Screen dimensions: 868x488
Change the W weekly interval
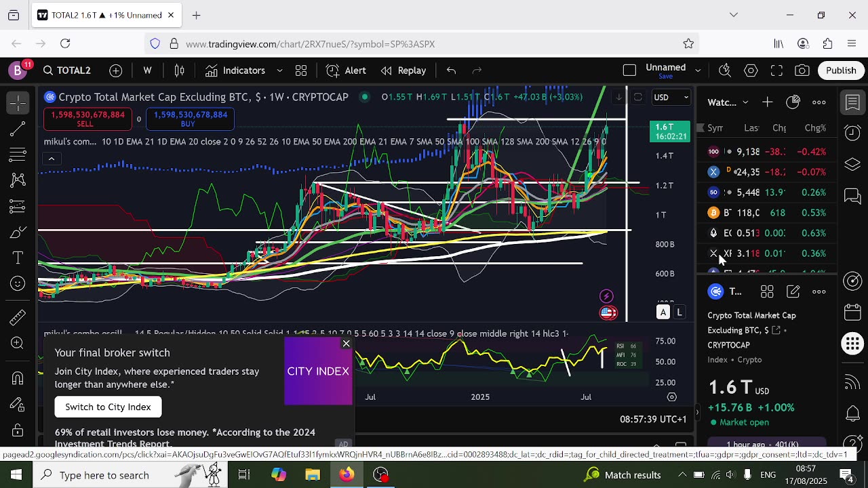tap(147, 70)
